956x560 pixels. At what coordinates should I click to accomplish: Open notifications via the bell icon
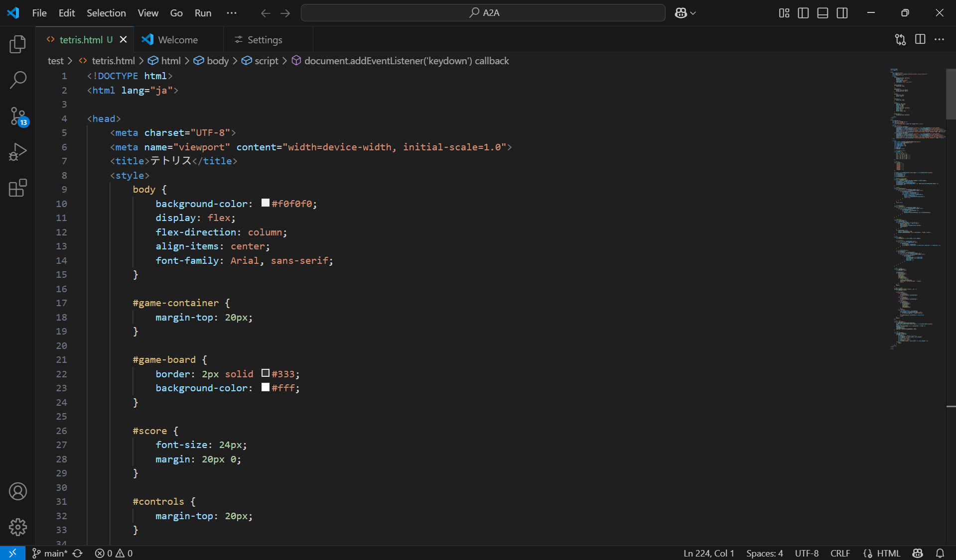[x=940, y=553]
